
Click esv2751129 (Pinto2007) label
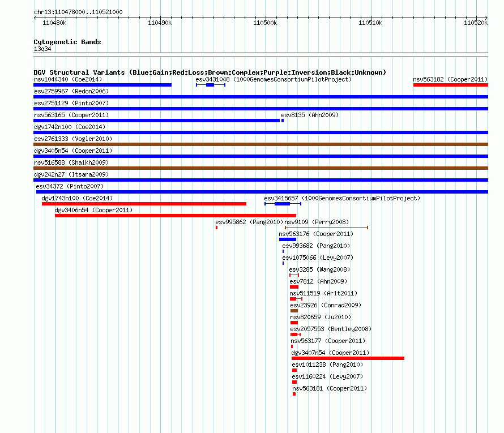click(x=71, y=103)
